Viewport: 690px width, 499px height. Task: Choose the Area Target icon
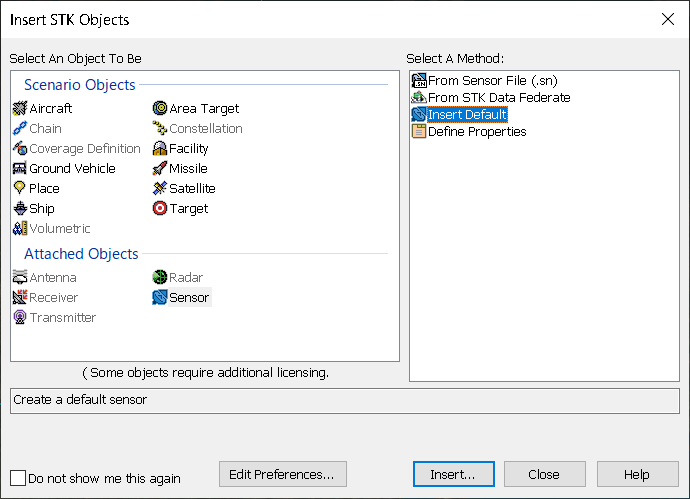tap(160, 108)
